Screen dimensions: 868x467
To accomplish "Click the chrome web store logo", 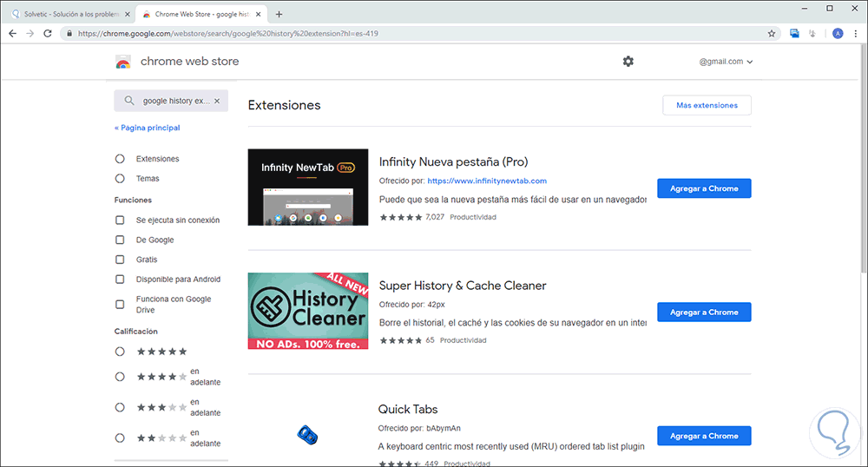I will [x=123, y=62].
